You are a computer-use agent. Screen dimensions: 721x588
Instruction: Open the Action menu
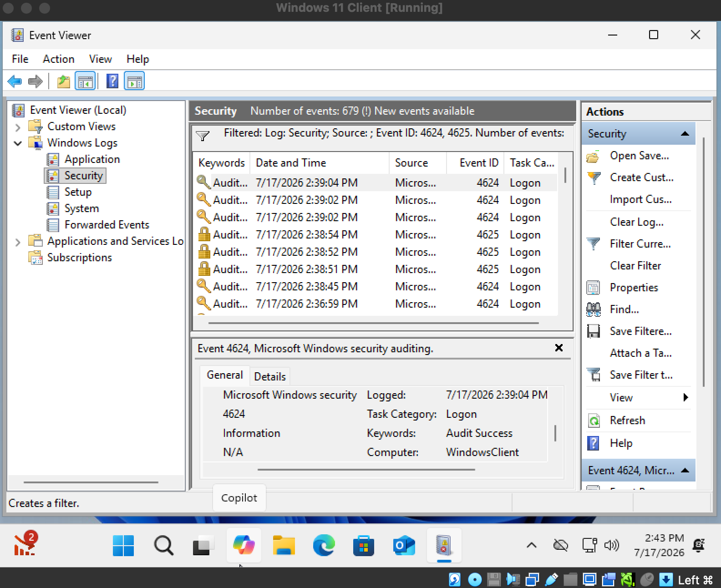coord(58,59)
